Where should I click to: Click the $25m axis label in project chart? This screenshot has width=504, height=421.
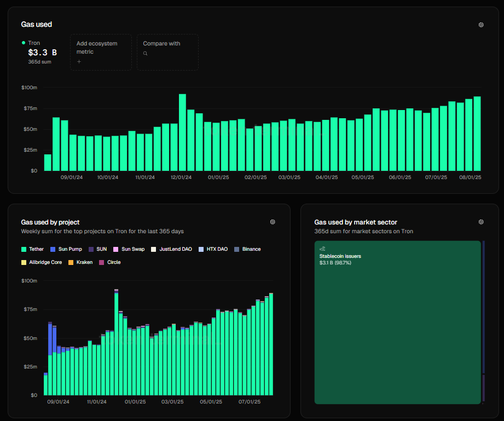click(31, 367)
